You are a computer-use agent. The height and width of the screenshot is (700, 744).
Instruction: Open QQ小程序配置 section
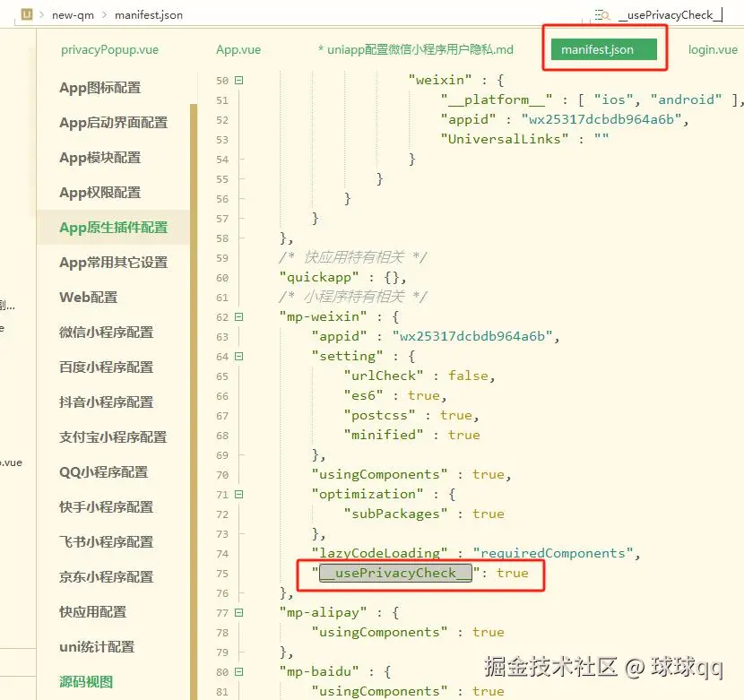click(103, 472)
